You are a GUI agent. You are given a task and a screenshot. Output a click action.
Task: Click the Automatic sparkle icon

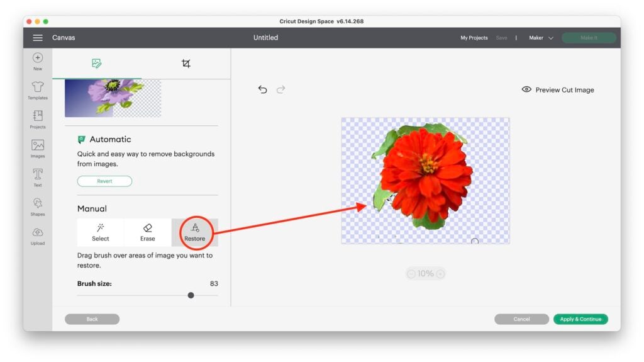coord(81,140)
